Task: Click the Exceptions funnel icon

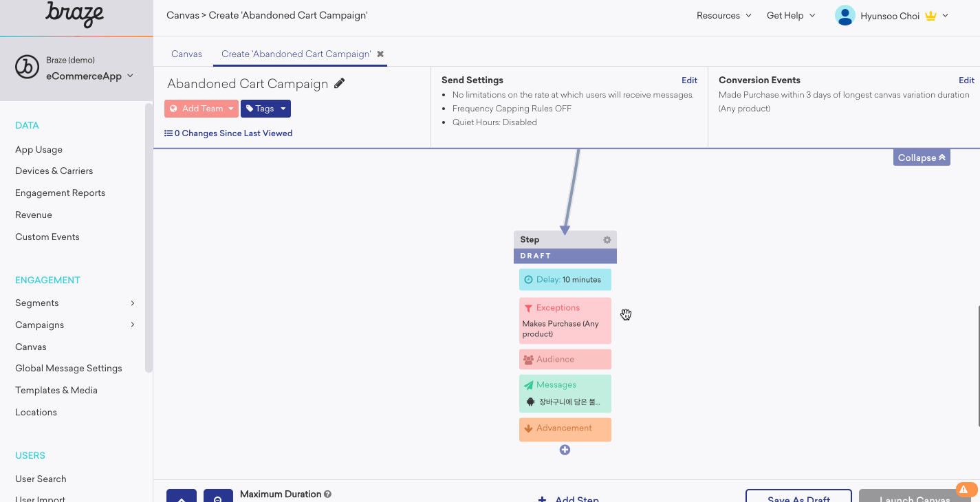Action: click(x=528, y=308)
